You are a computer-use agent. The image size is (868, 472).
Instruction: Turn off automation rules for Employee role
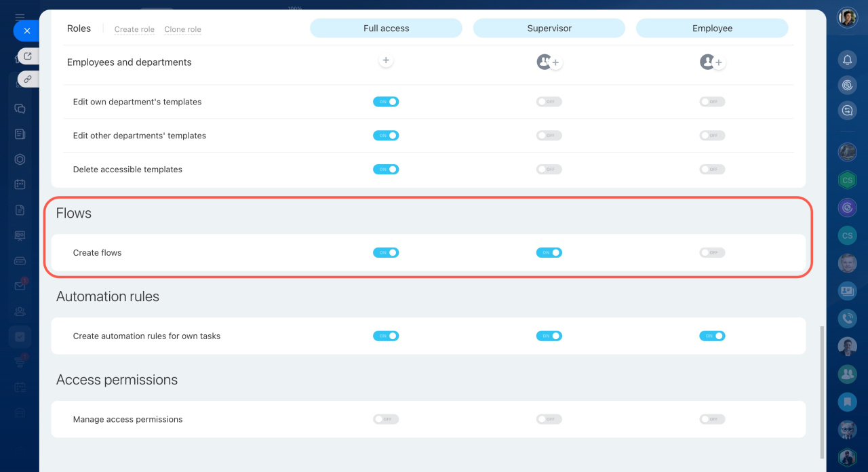point(712,336)
